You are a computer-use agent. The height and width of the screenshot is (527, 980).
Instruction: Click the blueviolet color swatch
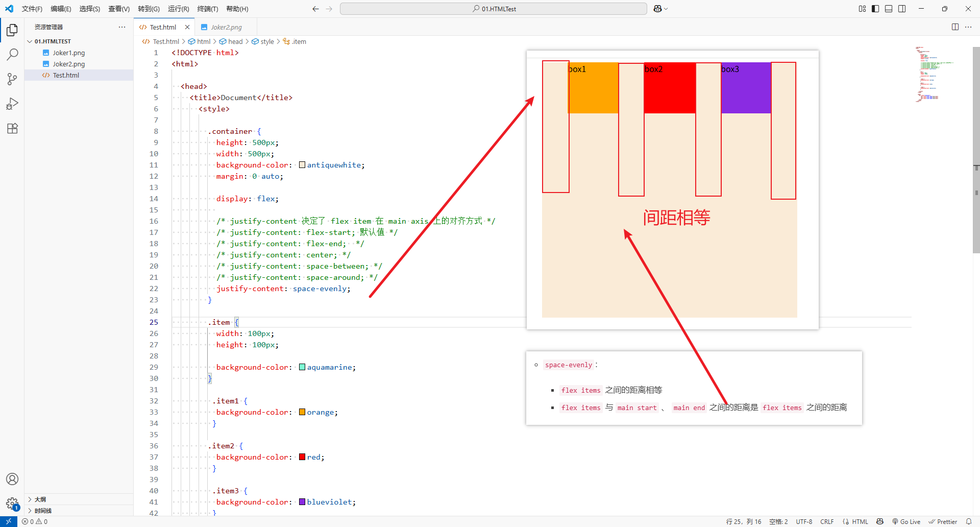coord(302,502)
